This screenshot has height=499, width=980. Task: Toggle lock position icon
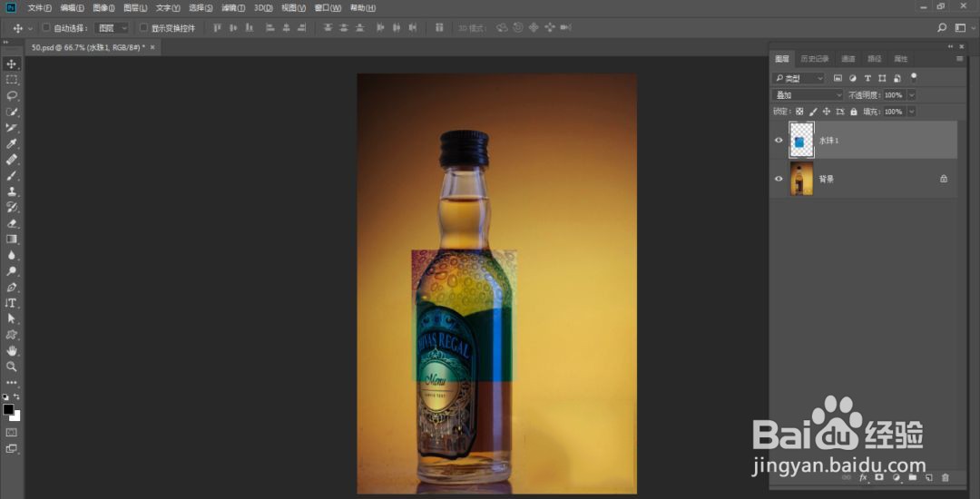click(x=827, y=112)
